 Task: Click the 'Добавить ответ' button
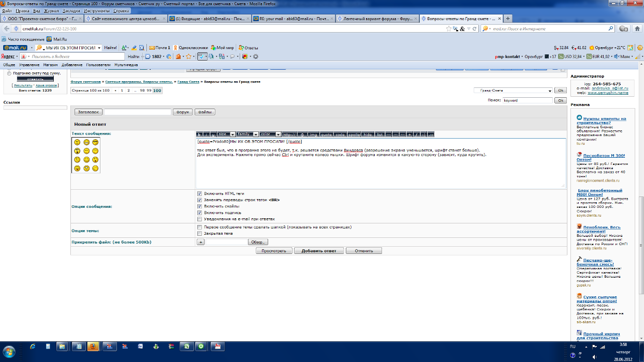(x=318, y=251)
